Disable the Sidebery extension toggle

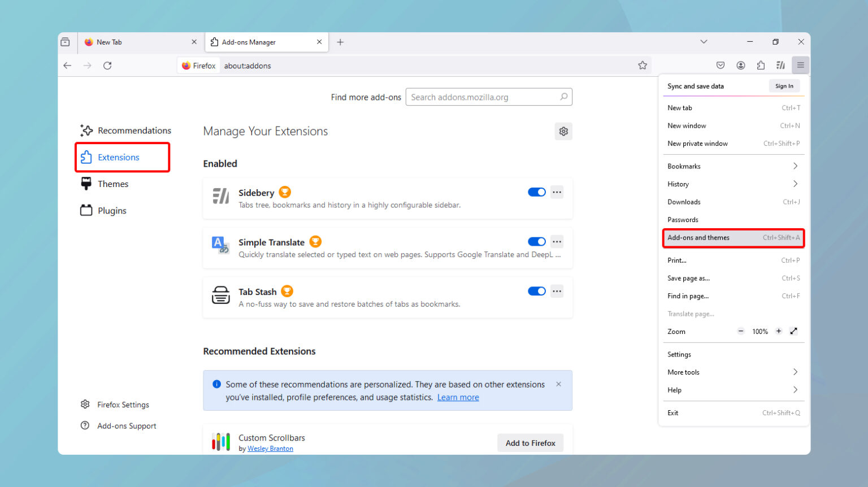(536, 192)
